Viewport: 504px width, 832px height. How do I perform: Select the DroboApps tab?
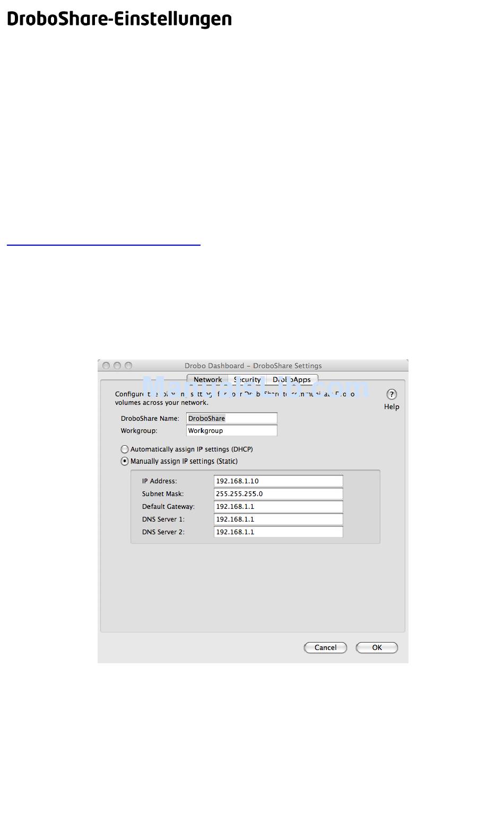pyautogui.click(x=292, y=380)
